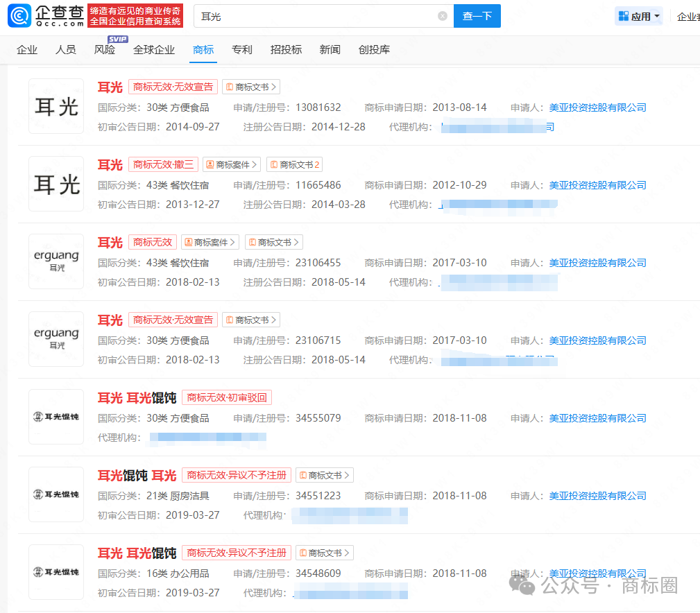The image size is (700, 613).
Task: Clear the search box with the × icon
Action: [442, 15]
